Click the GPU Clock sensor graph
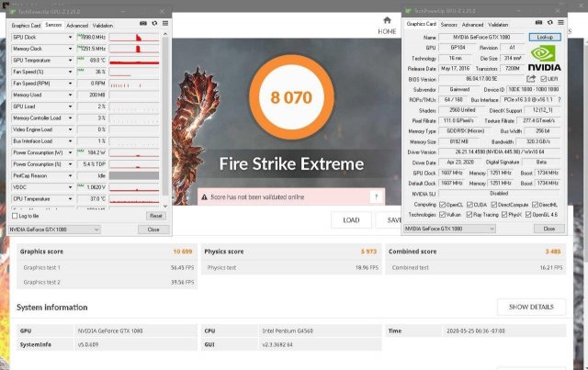 (135, 37)
